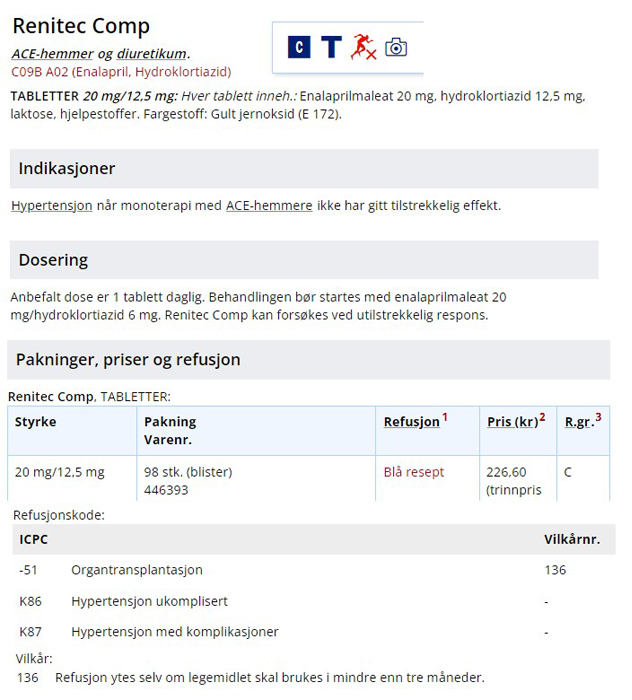Click the Pris (kr) column header
This screenshot has height=700, width=632.
point(512,422)
